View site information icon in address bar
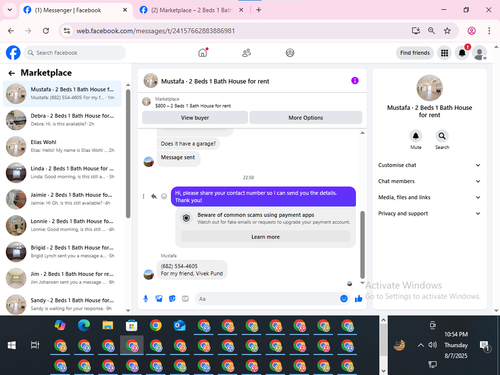The image size is (500, 375). [67, 31]
